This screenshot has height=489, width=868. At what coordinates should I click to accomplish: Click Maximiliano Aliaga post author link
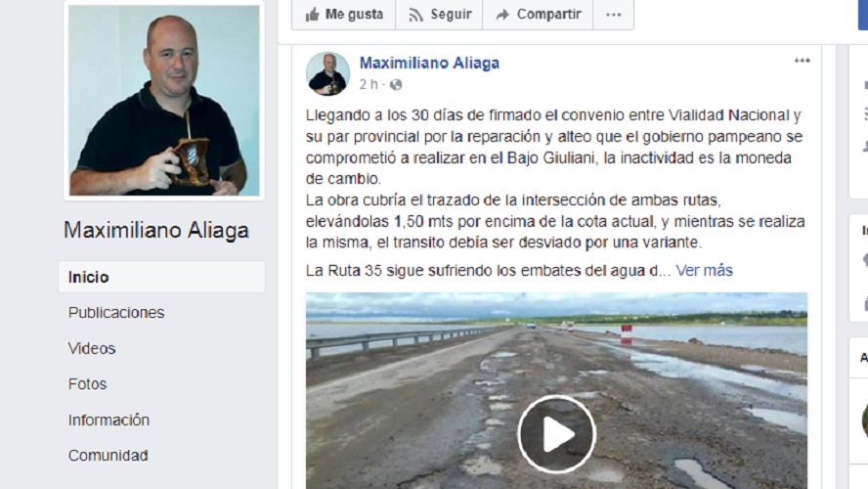coord(429,64)
